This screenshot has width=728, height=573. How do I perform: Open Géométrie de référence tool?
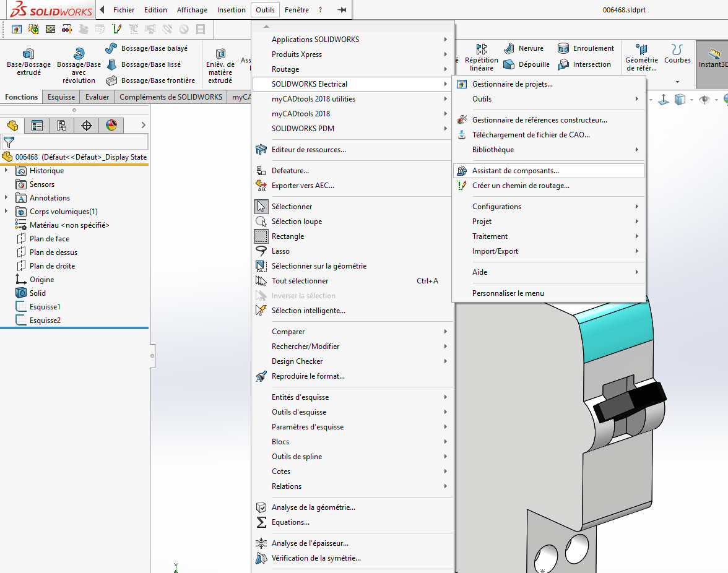pyautogui.click(x=641, y=58)
